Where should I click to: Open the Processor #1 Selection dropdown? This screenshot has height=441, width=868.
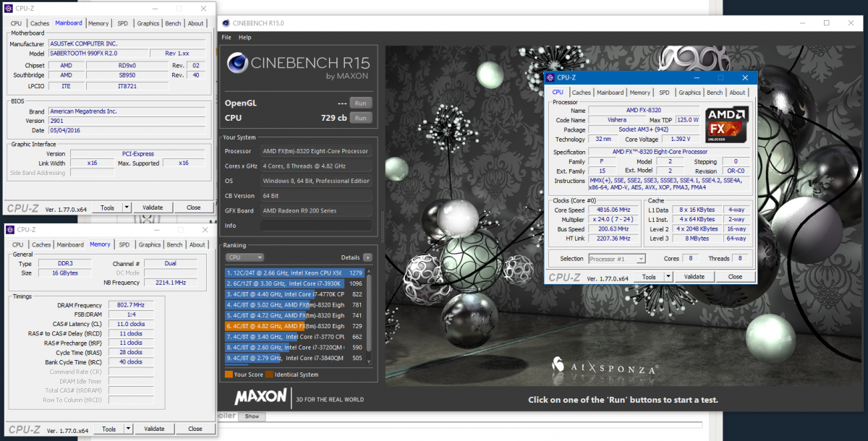(x=617, y=259)
